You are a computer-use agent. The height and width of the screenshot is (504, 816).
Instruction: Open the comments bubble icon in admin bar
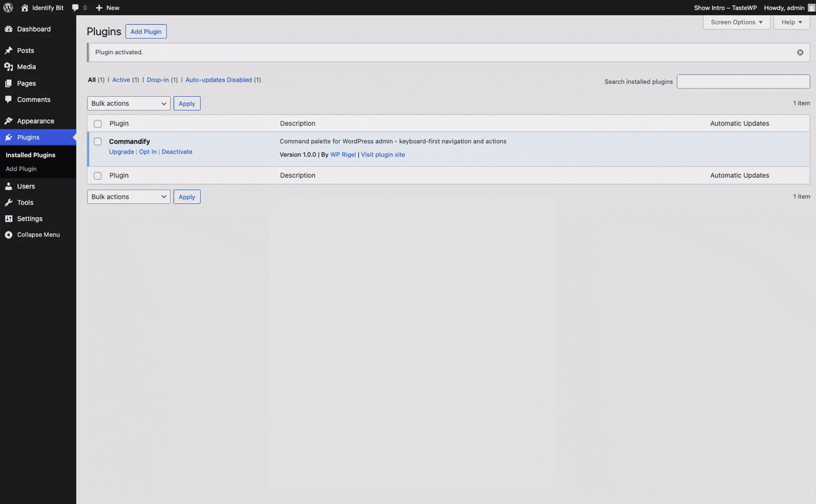[76, 8]
